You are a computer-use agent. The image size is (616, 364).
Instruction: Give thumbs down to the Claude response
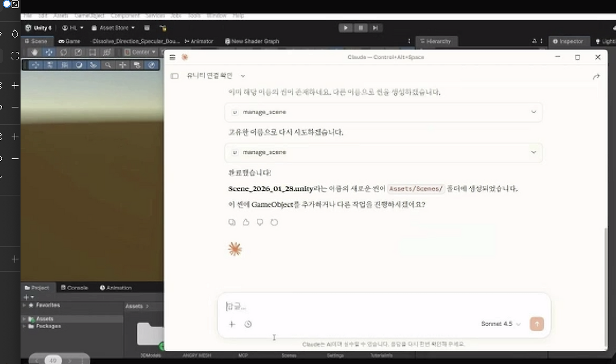tap(260, 222)
